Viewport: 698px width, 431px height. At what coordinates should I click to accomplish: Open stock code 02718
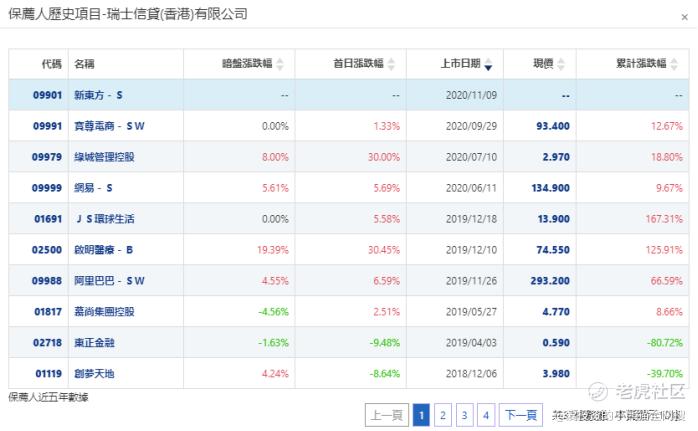(x=47, y=342)
